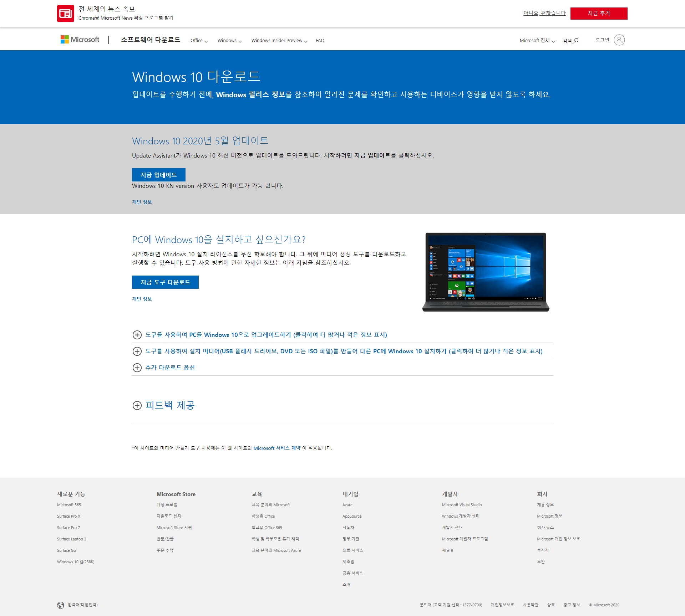This screenshot has height=616, width=685.
Task: Click the 지금 업데이트 button
Action: point(158,175)
